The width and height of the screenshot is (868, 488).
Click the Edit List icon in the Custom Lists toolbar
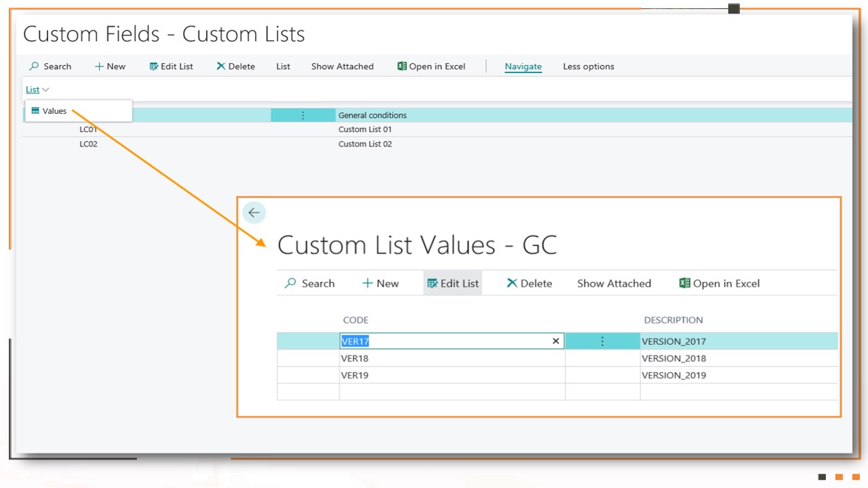coord(154,66)
